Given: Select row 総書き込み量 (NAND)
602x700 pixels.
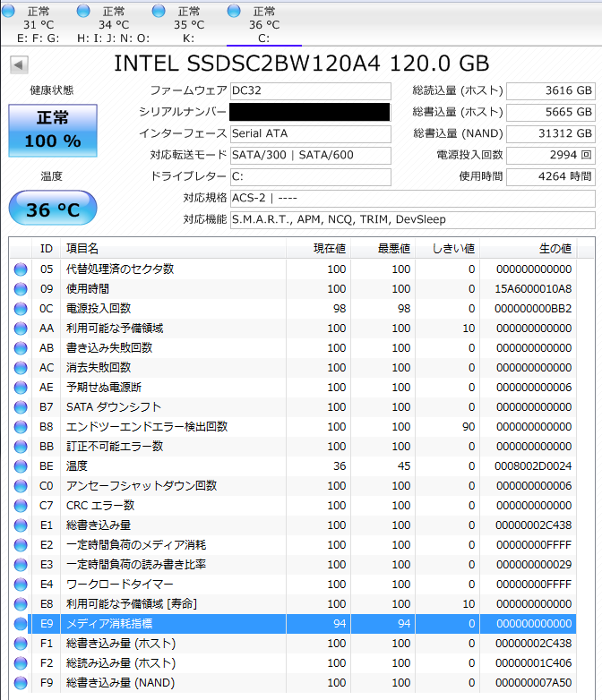Looking at the screenshot, I should tap(293, 683).
